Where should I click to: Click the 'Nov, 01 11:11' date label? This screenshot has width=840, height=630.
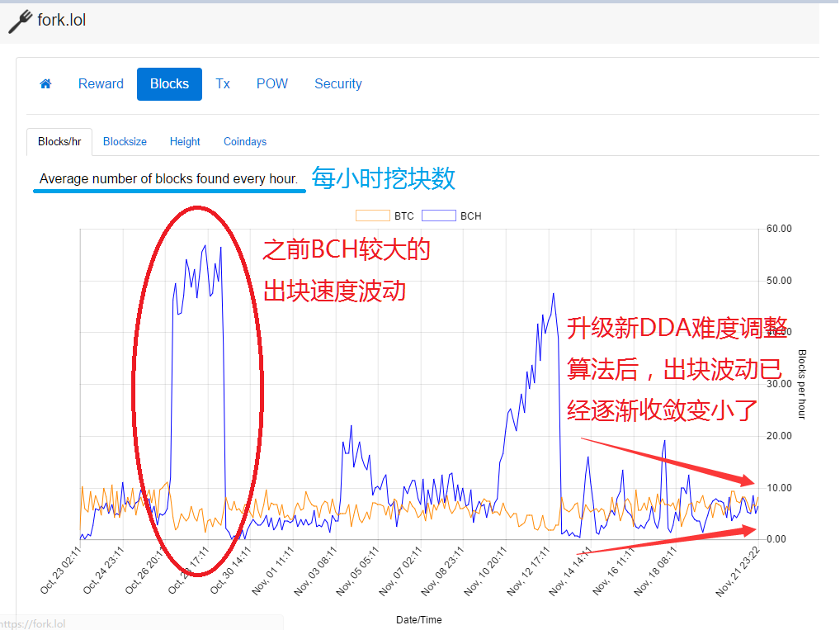tap(272, 571)
